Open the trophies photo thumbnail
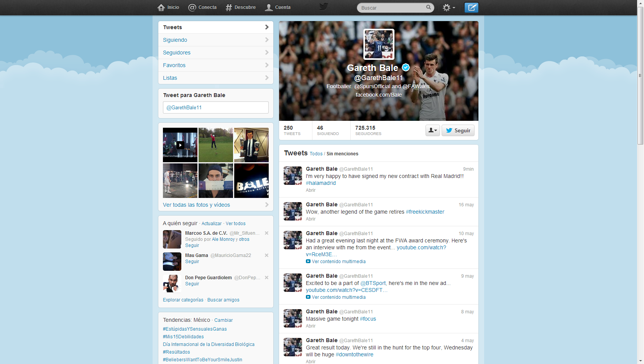The width and height of the screenshot is (644, 364). 251,145
